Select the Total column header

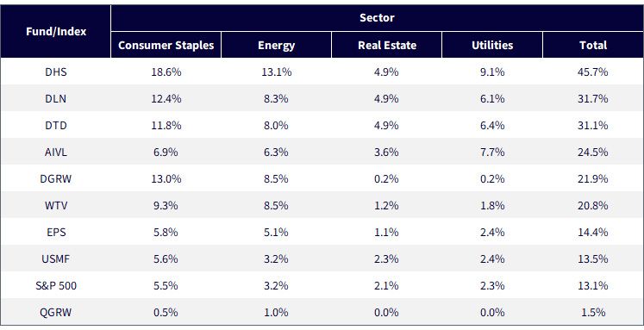[x=593, y=45]
